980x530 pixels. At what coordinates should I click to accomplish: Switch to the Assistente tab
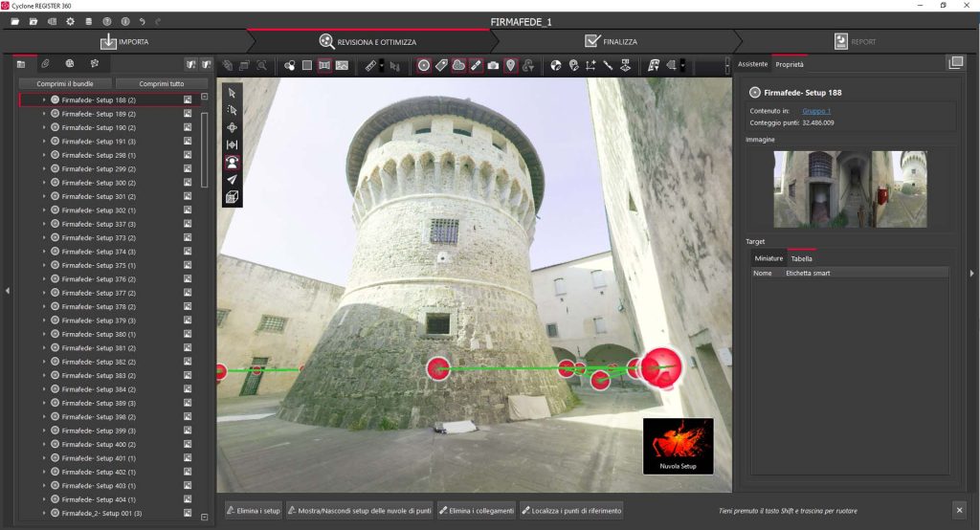point(752,64)
